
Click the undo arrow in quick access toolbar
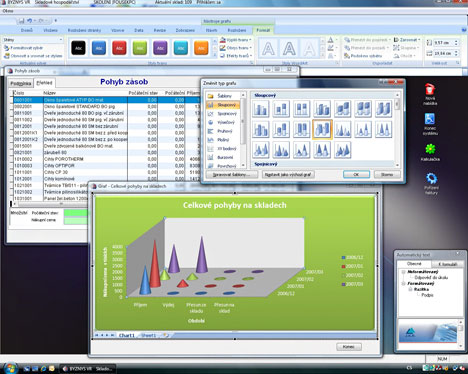(x=29, y=21)
